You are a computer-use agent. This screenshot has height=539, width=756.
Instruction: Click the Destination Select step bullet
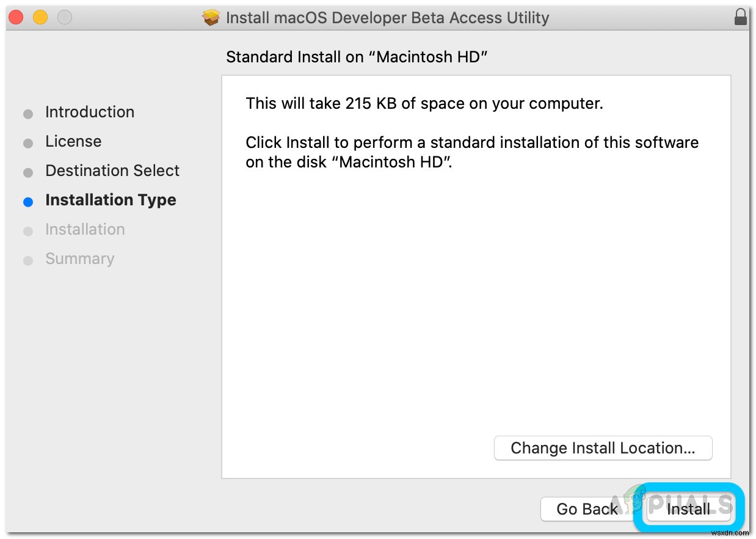pyautogui.click(x=28, y=172)
